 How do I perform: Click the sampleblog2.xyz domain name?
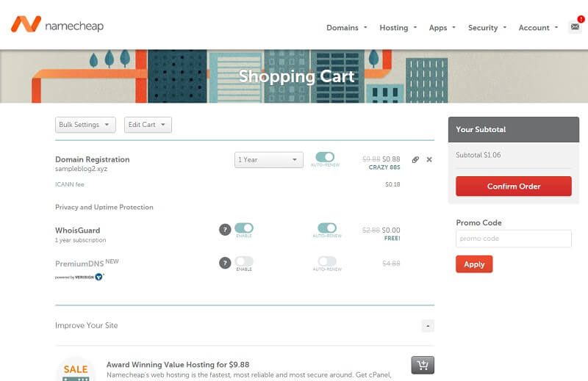81,169
